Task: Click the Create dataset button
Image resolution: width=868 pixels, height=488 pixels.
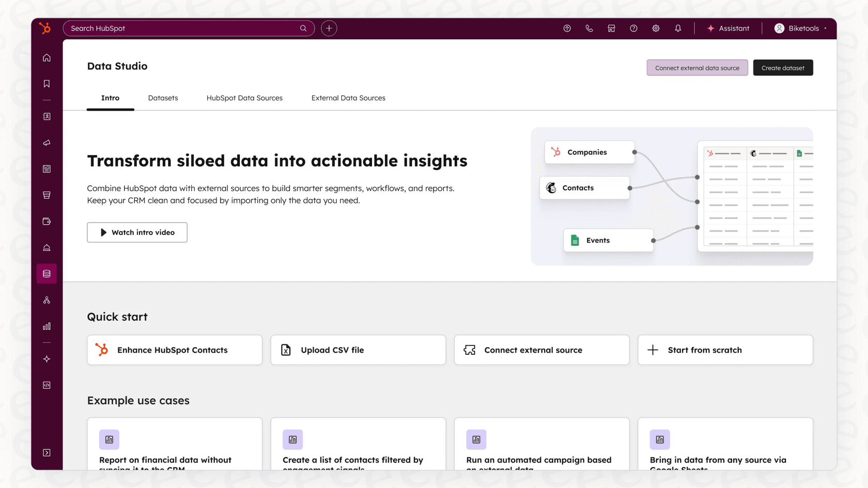Action: (x=783, y=68)
